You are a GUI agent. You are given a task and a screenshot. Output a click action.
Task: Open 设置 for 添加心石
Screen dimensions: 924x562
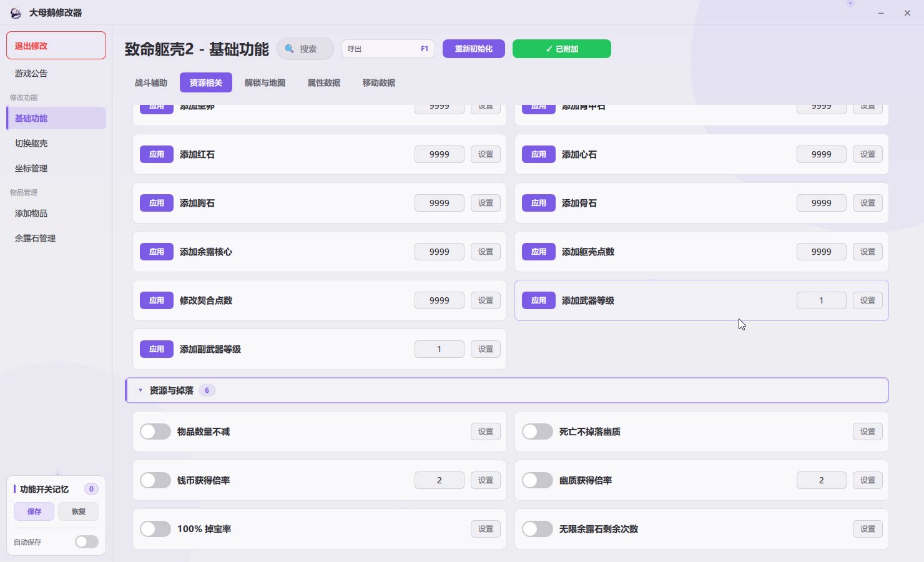point(868,154)
